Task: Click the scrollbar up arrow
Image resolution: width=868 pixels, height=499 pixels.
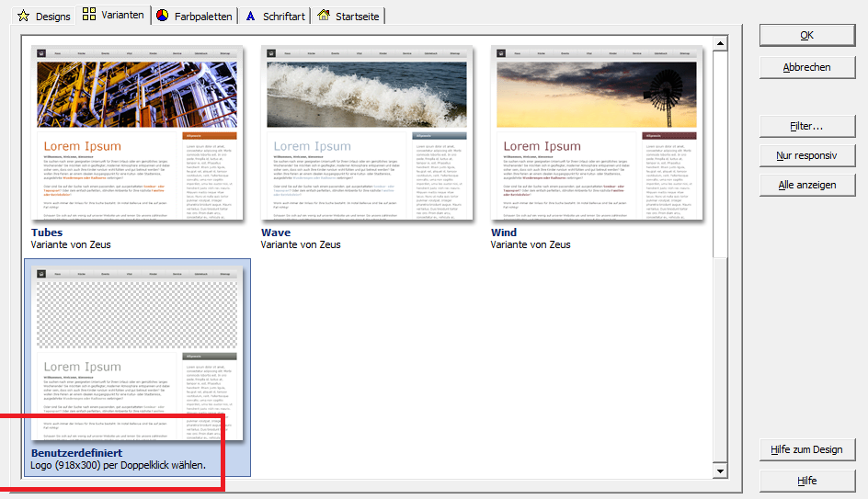Action: 720,43
